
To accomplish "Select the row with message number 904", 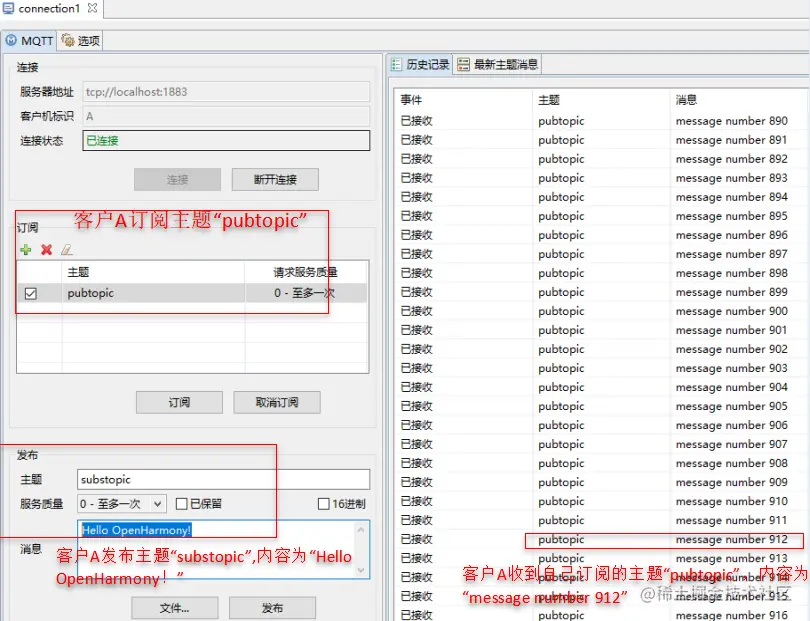I will click(x=601, y=387).
